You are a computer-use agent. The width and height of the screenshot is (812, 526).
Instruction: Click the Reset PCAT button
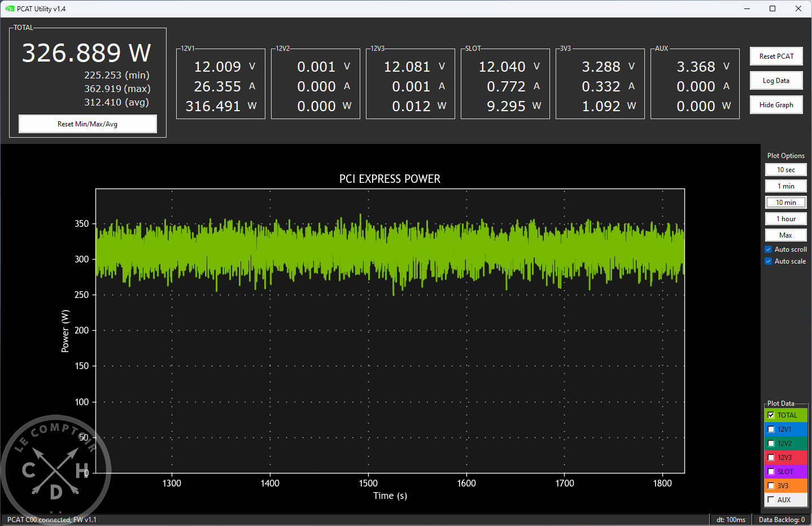(776, 56)
